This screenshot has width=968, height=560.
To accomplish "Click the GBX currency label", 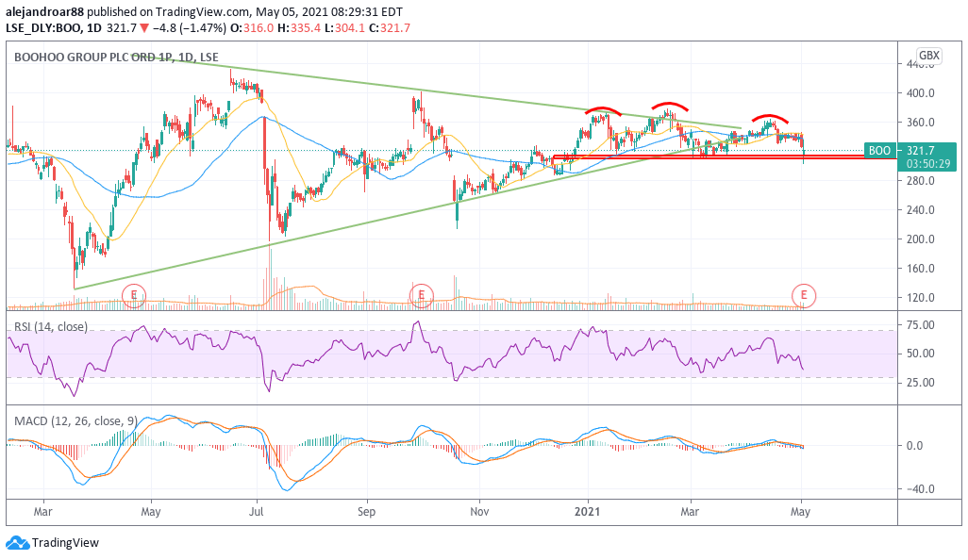I will (929, 56).
